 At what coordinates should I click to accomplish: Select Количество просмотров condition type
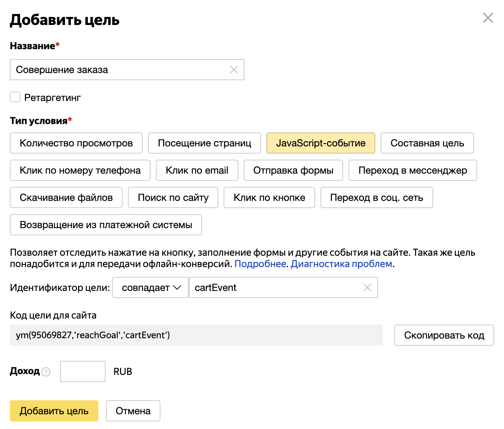coord(76,143)
